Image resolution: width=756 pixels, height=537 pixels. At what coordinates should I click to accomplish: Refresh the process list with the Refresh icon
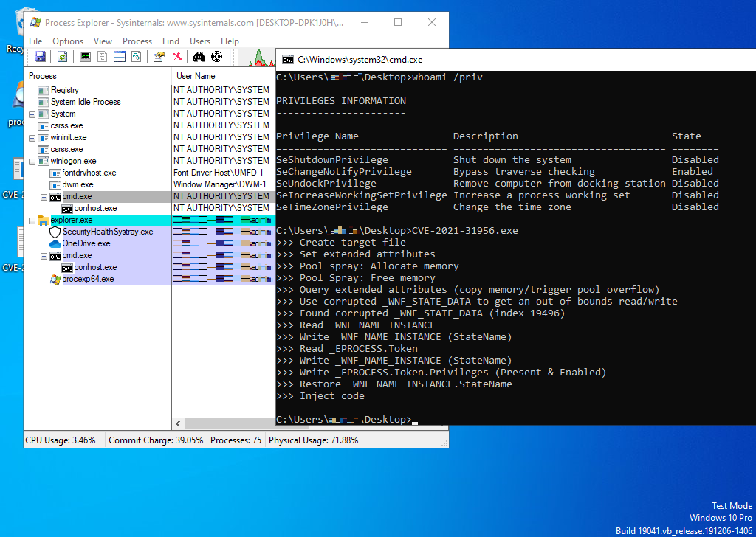(x=62, y=56)
